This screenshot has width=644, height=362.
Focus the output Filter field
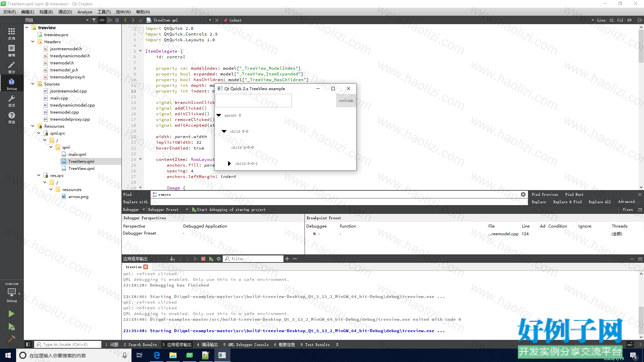click(254, 259)
